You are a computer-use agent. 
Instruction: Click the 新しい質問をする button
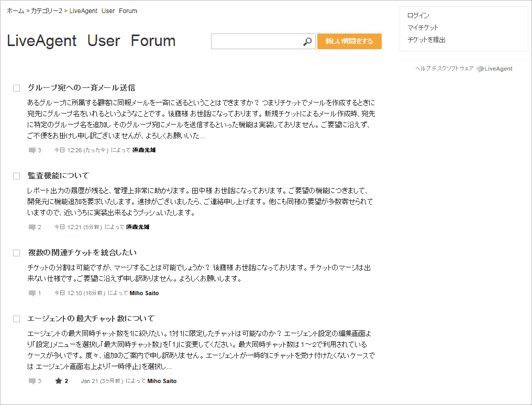[349, 41]
